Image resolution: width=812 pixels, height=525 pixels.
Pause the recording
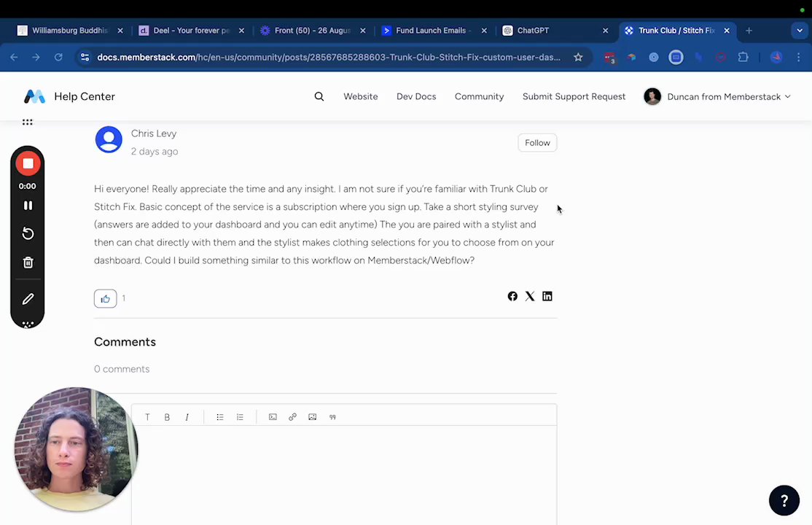pos(28,205)
